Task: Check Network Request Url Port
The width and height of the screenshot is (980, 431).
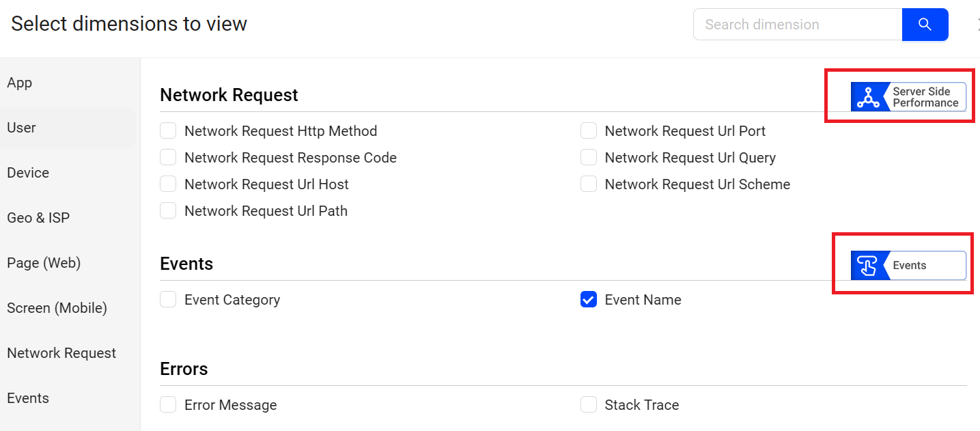Action: [589, 131]
